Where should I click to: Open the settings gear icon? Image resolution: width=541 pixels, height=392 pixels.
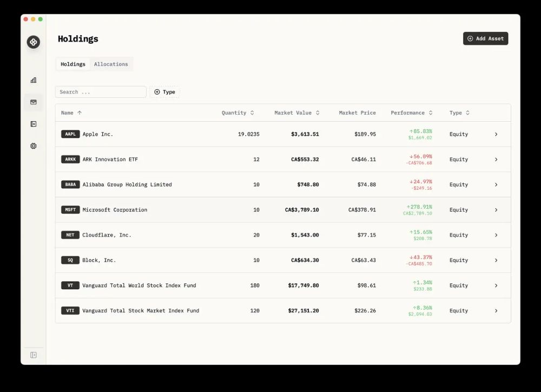tap(34, 146)
